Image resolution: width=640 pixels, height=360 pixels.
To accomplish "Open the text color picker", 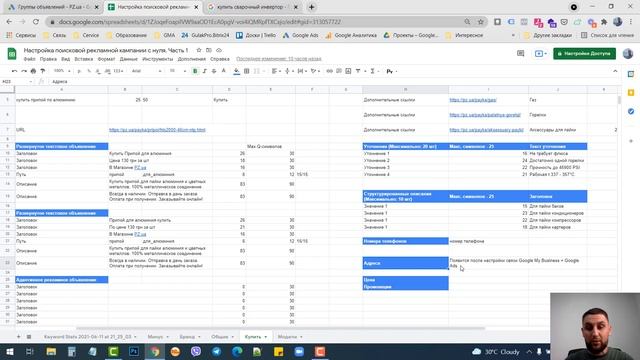I will pyautogui.click(x=224, y=71).
